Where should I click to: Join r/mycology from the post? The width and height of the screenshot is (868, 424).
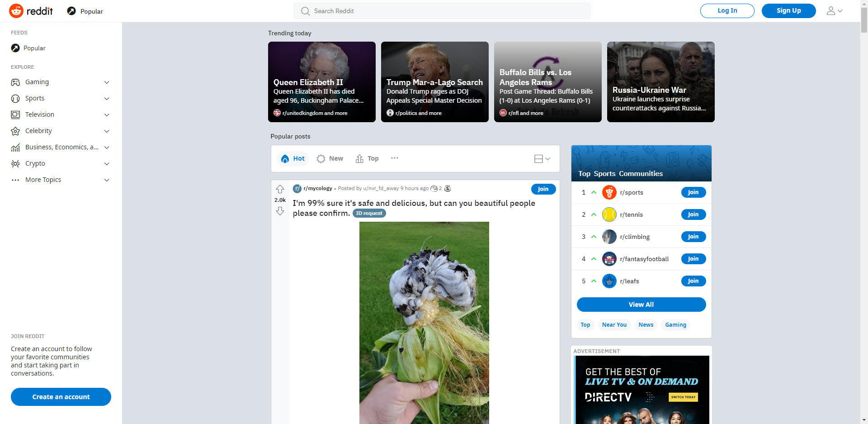[543, 189]
